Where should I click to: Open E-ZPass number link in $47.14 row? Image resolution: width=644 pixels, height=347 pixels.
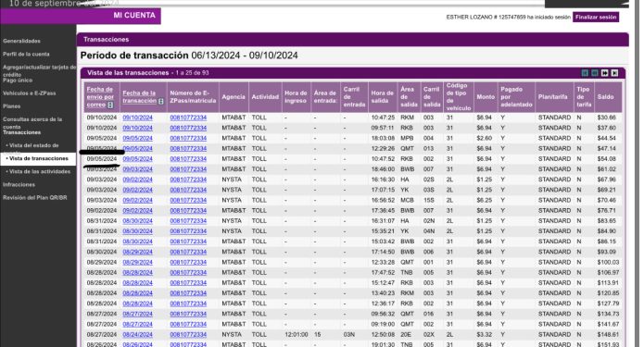click(x=188, y=148)
